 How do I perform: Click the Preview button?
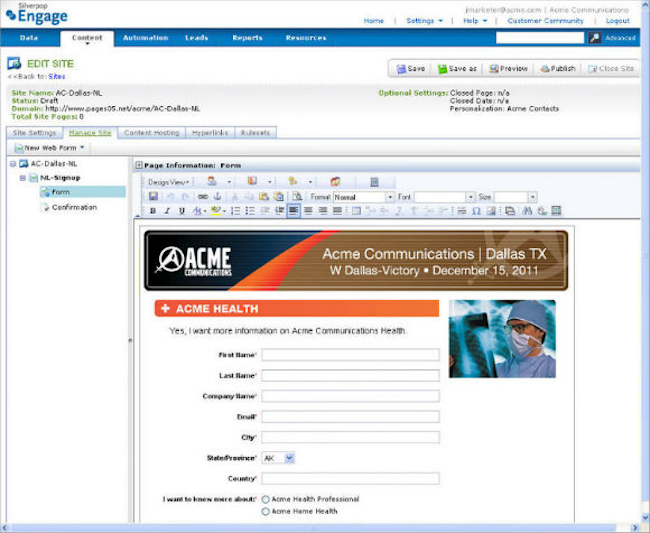[x=508, y=69]
